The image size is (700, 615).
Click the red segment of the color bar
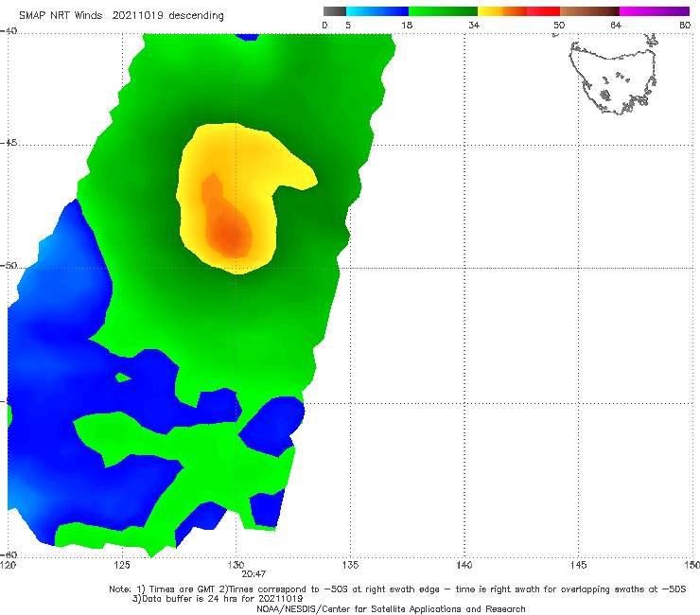543,11
